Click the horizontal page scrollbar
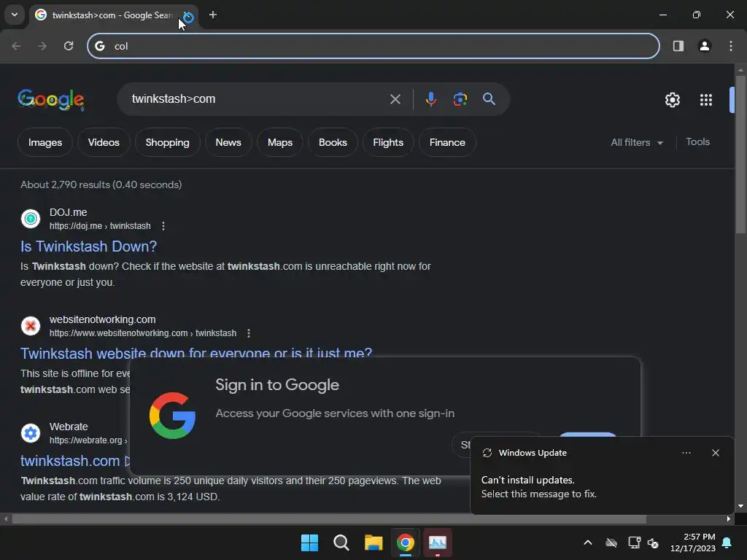747x560 pixels. click(329, 518)
